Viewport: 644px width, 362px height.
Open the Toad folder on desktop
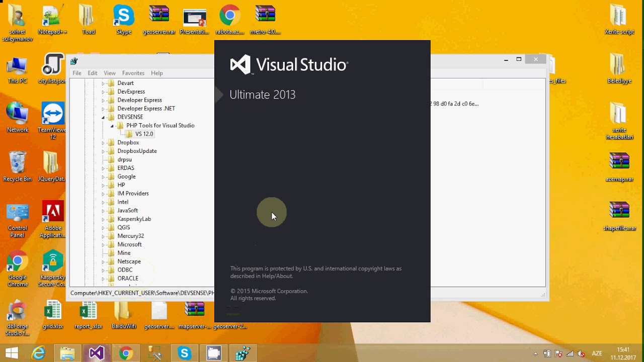tap(89, 20)
